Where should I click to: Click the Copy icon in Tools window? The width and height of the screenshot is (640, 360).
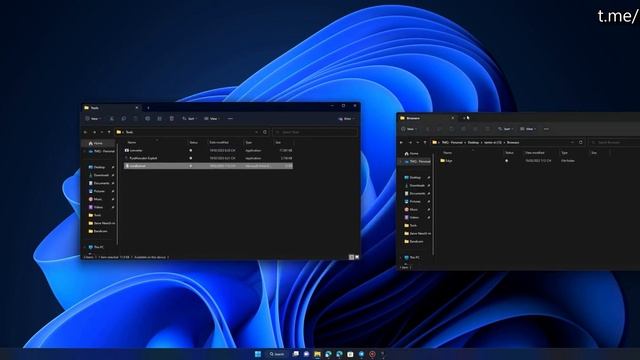124,119
